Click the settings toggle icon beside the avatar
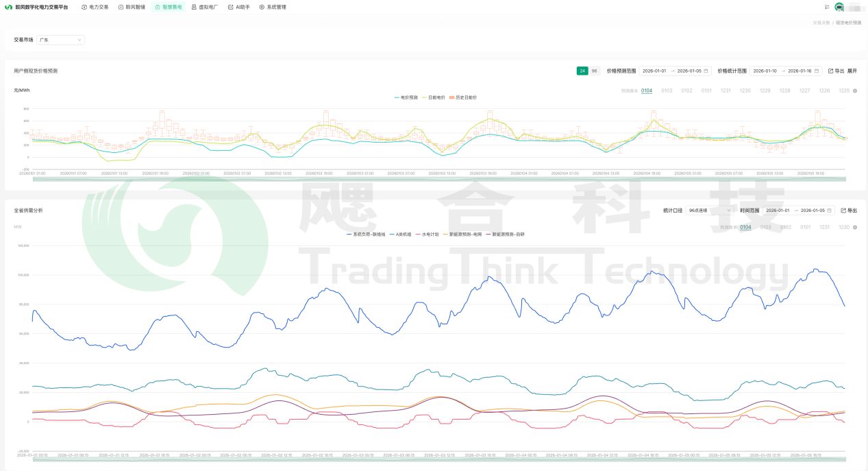The image size is (868, 471). [x=827, y=7]
